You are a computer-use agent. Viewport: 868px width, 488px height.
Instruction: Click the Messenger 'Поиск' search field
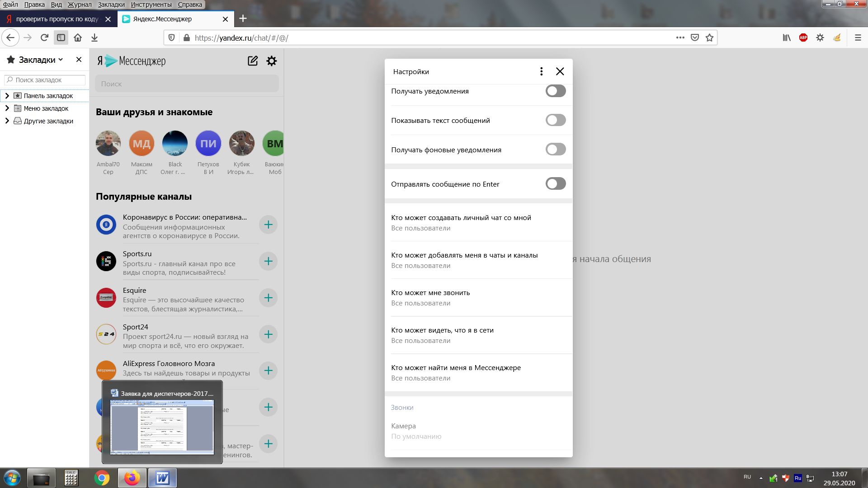click(186, 84)
